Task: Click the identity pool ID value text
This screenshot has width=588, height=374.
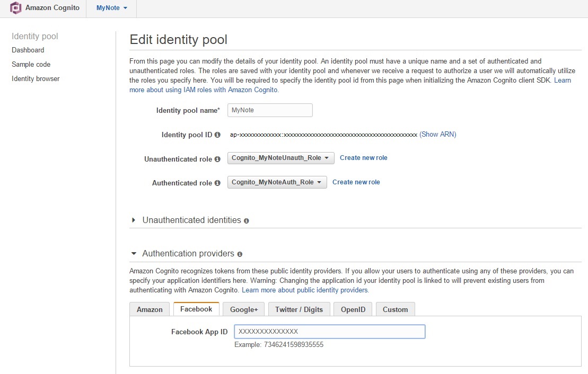Action: 323,135
